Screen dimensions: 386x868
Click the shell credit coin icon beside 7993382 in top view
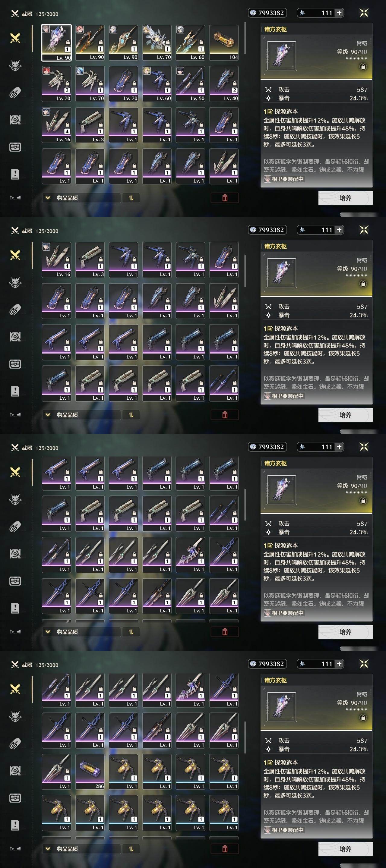tap(253, 13)
